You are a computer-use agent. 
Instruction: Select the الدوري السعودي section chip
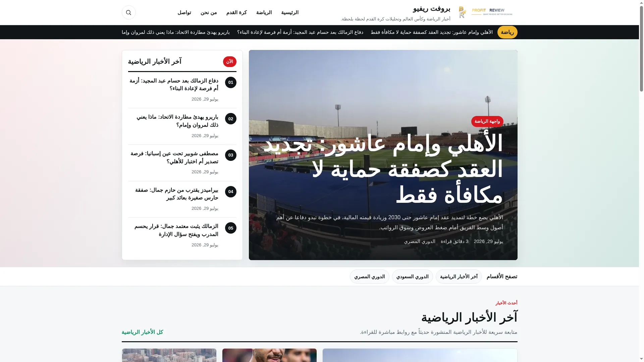pos(412,277)
